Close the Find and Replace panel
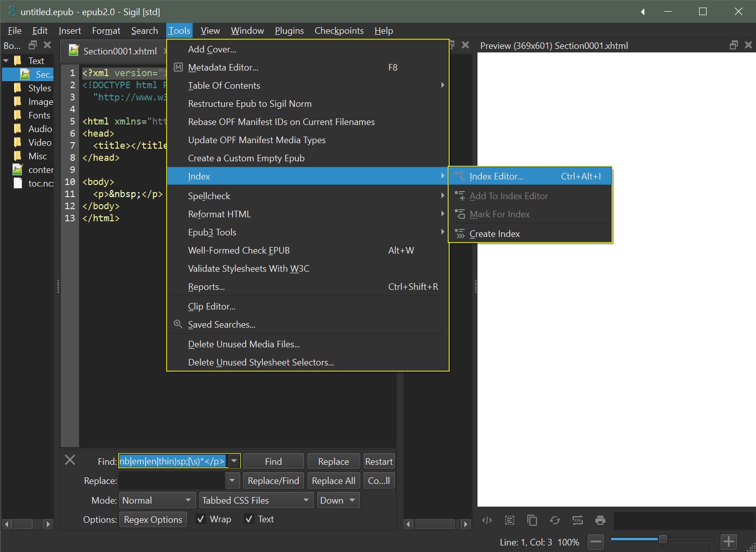756x552 pixels. pos(70,460)
